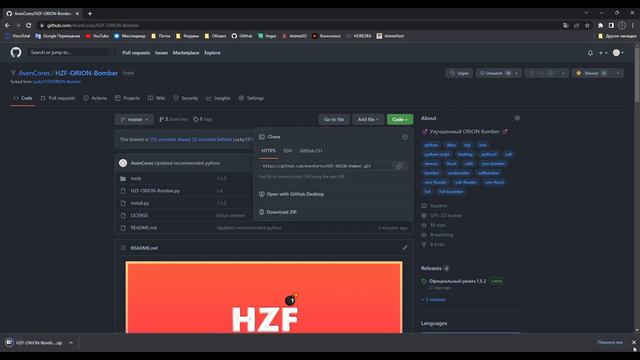Open the notifications bell
640x360 pixels.
click(x=590, y=53)
